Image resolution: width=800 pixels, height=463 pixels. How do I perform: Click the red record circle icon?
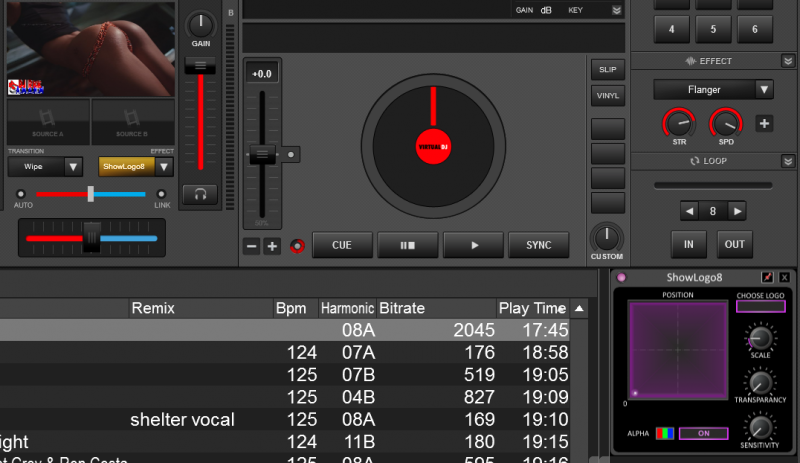296,246
